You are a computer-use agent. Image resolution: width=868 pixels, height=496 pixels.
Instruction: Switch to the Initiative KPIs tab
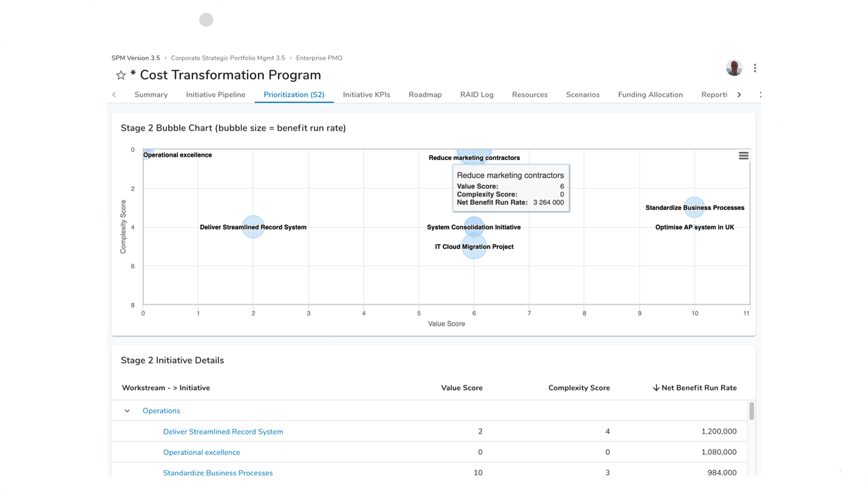[x=367, y=94]
